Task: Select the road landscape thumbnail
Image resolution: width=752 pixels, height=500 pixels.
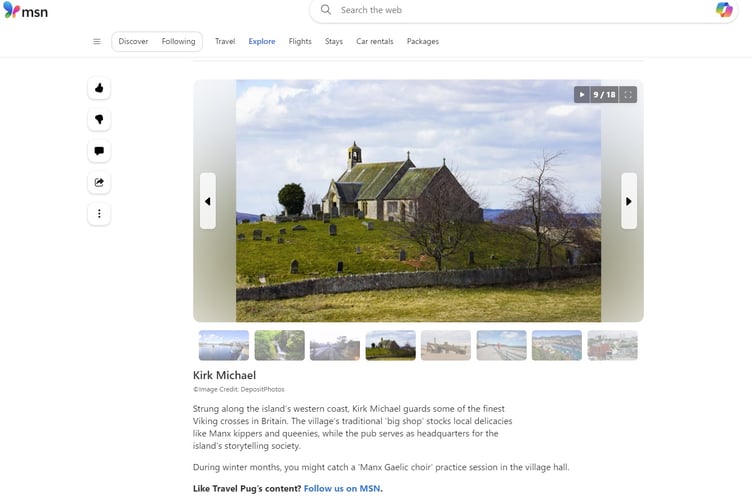Action: (x=335, y=345)
